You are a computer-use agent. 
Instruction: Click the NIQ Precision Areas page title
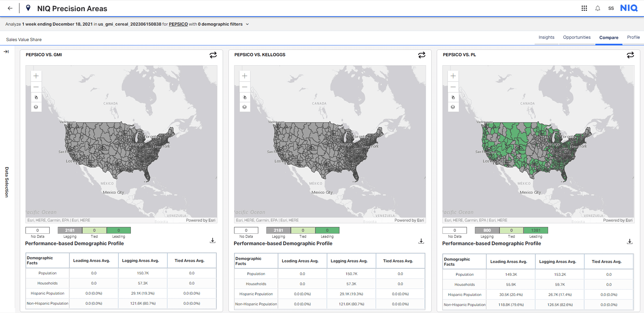(x=72, y=9)
